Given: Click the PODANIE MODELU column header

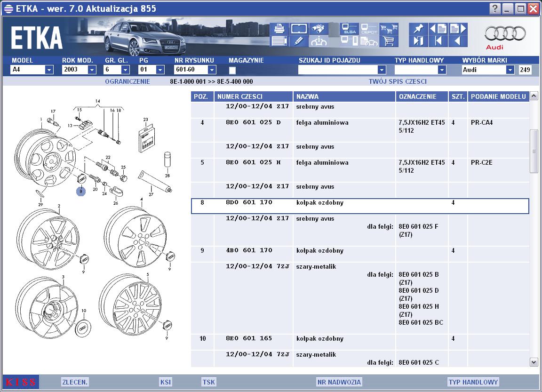Looking at the screenshot, I should (498, 96).
